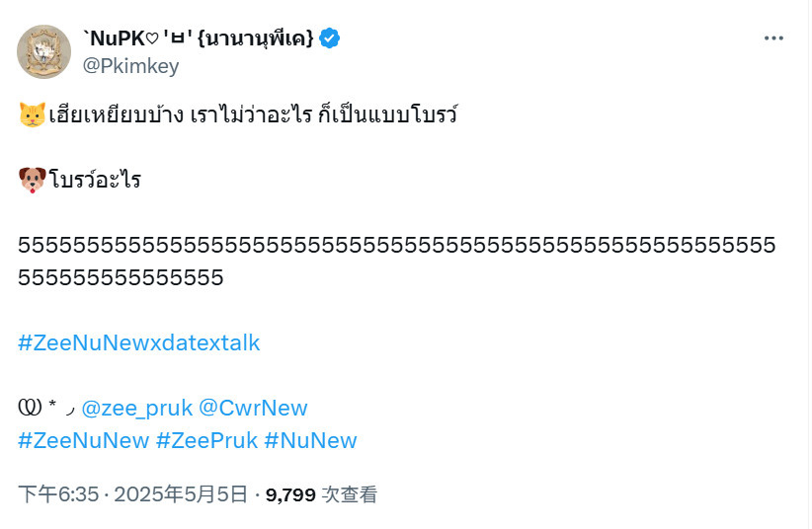Click the 9,799 view count
812x529 pixels.
point(290,495)
